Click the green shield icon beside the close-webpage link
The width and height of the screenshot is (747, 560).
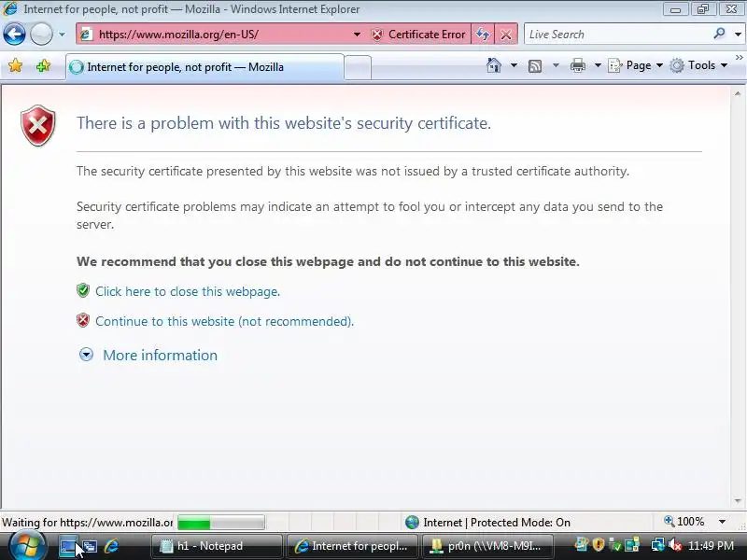point(83,290)
